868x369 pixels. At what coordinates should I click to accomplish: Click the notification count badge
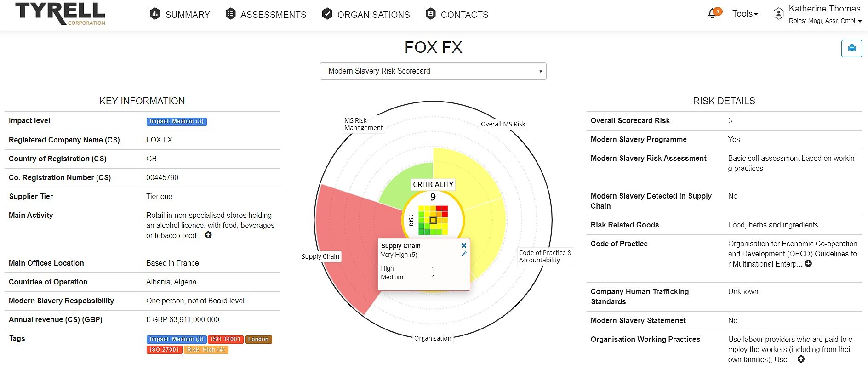pyautogui.click(x=718, y=11)
